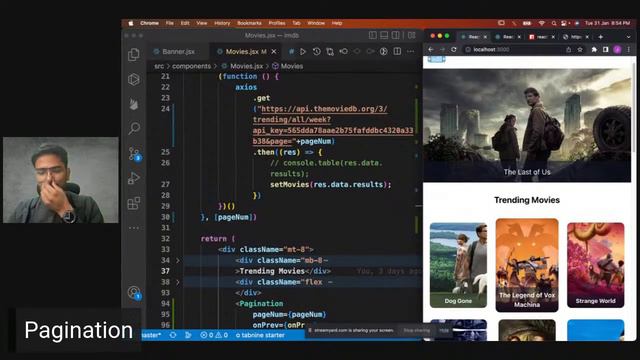
Task: Open the Apple menu
Action: [x=131, y=23]
